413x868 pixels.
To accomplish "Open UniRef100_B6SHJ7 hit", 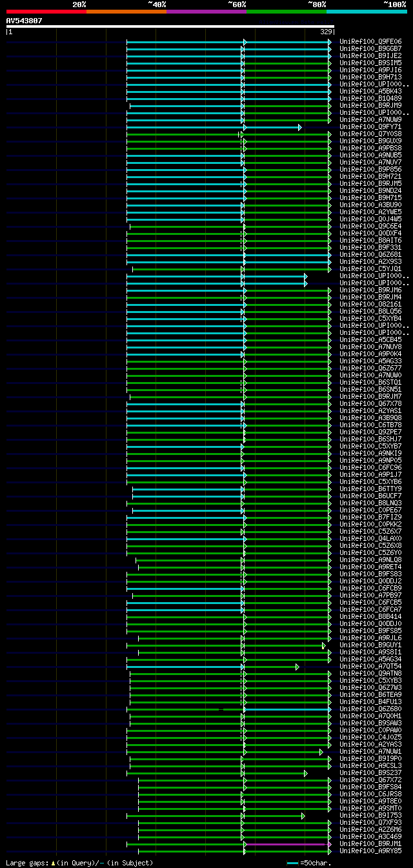I will click(x=370, y=439).
